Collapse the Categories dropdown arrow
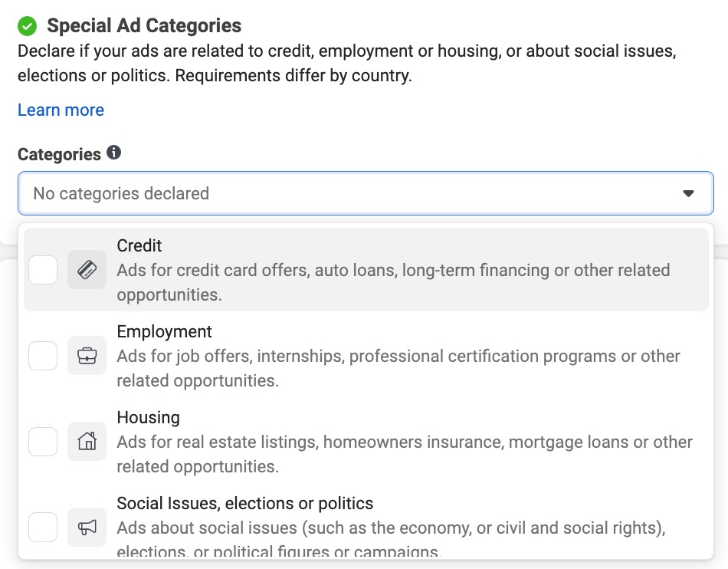This screenshot has width=728, height=569. [688, 193]
